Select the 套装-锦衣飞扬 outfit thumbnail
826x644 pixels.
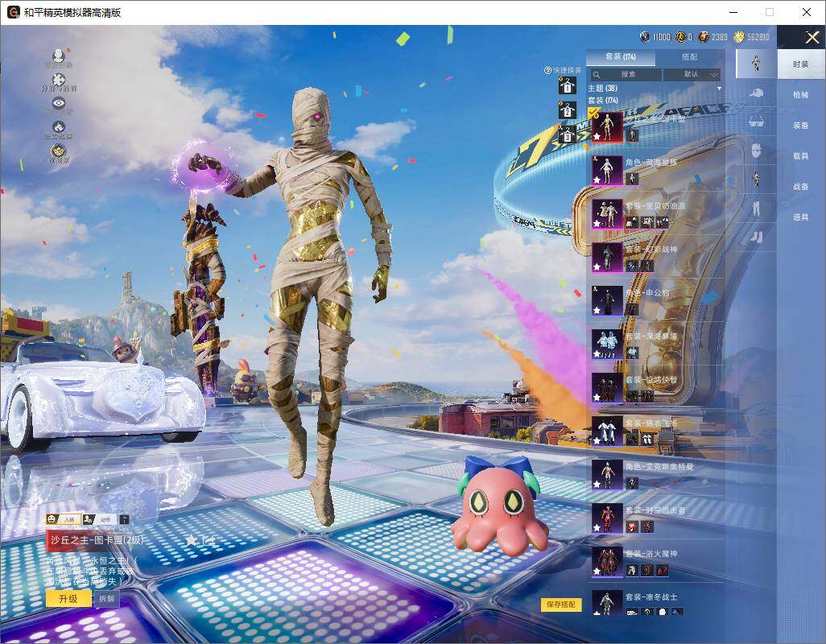[607, 431]
